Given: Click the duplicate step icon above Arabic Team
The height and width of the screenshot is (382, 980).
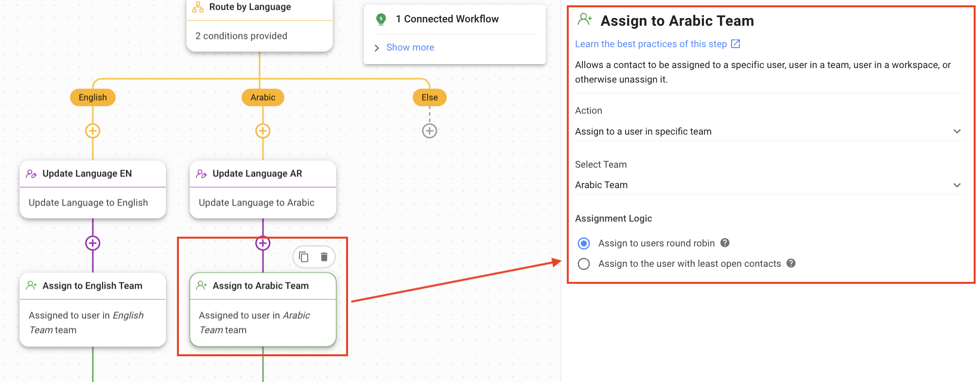Looking at the screenshot, I should [x=304, y=257].
